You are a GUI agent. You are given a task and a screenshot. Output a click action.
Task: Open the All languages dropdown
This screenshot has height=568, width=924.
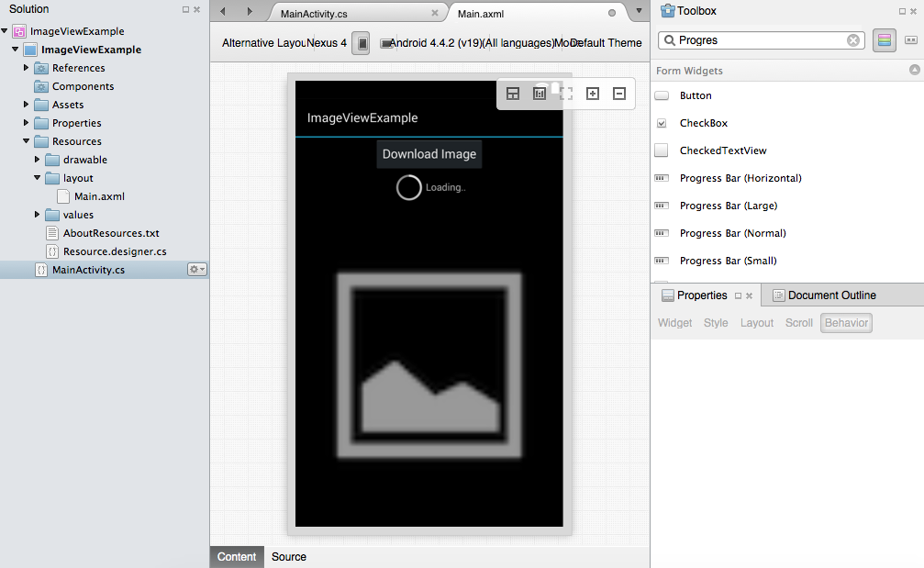(x=518, y=43)
